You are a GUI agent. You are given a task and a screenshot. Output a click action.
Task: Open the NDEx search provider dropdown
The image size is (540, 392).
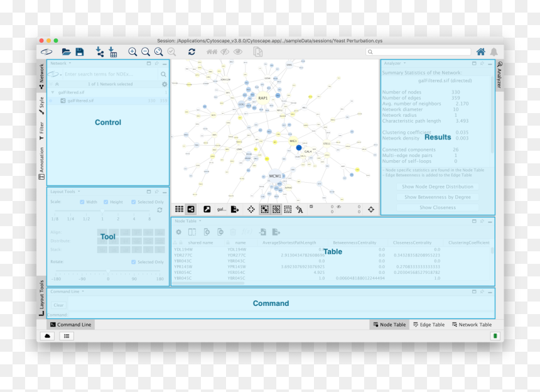55,74
